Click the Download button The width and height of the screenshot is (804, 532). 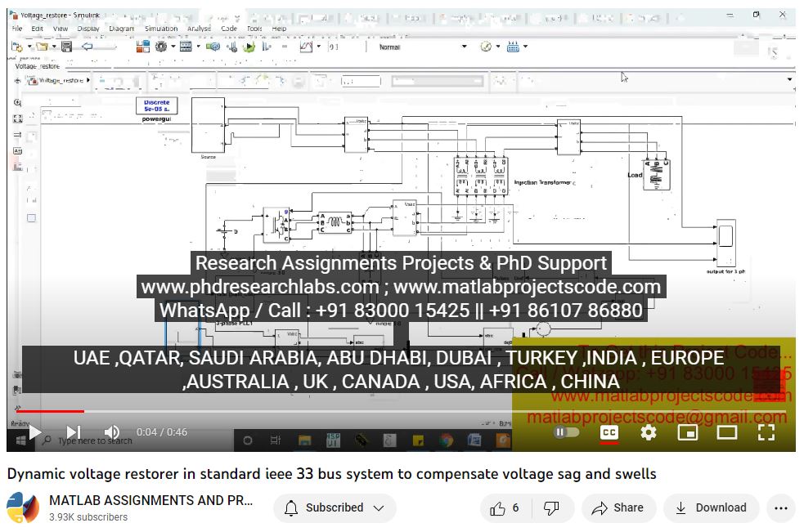tap(711, 508)
